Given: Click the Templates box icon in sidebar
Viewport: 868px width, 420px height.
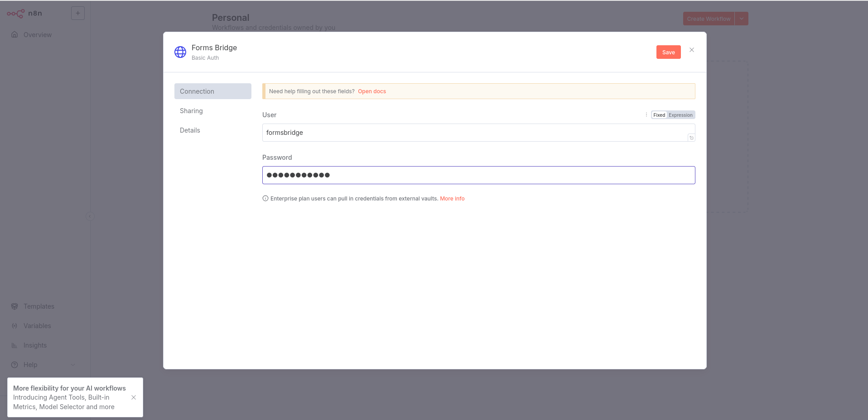Looking at the screenshot, I should [14, 306].
